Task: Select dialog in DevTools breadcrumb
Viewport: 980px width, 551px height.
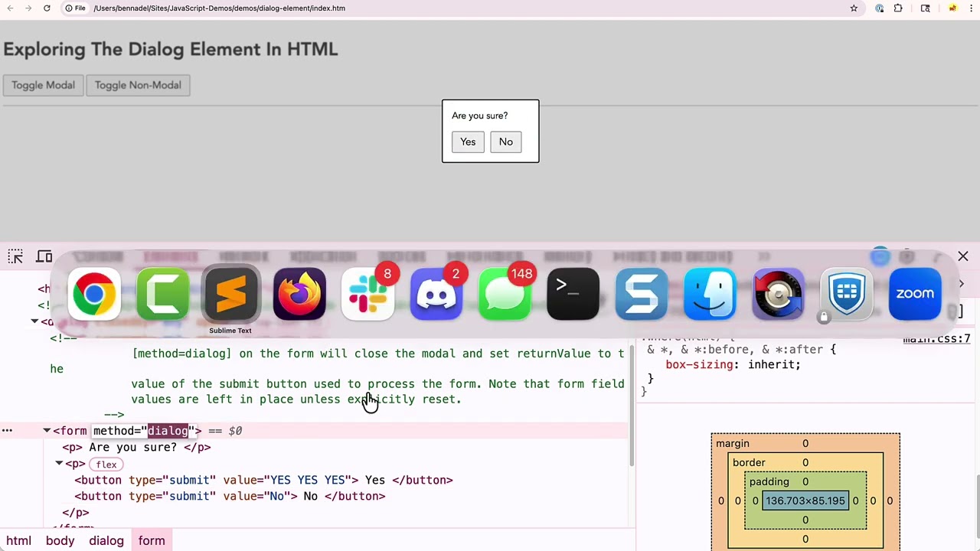Action: click(x=106, y=541)
